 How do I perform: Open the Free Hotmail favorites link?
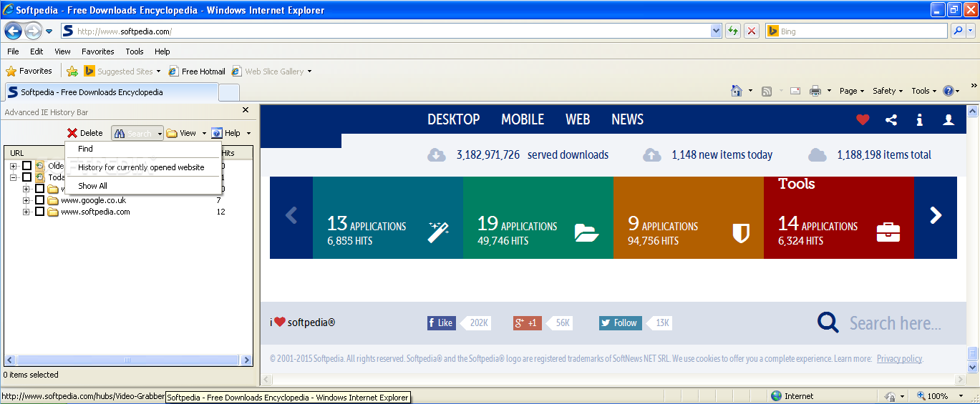point(197,71)
